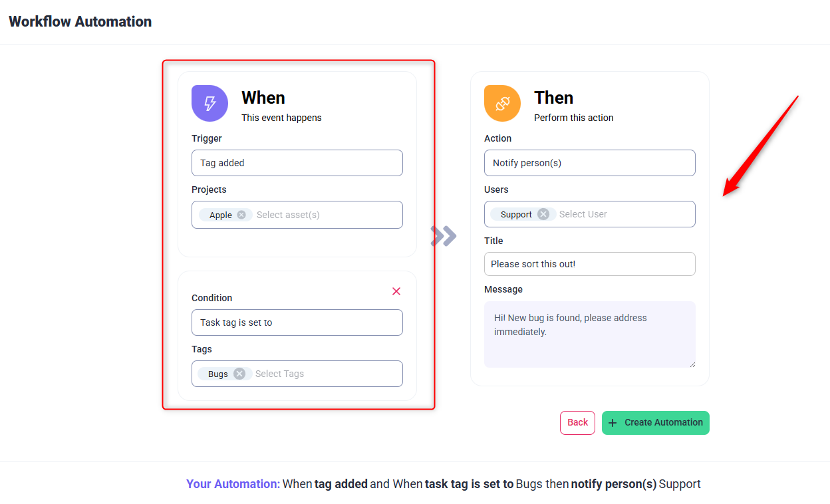Open the Condition dropdown
Viewport: 830px width, 504px height.
(297, 322)
